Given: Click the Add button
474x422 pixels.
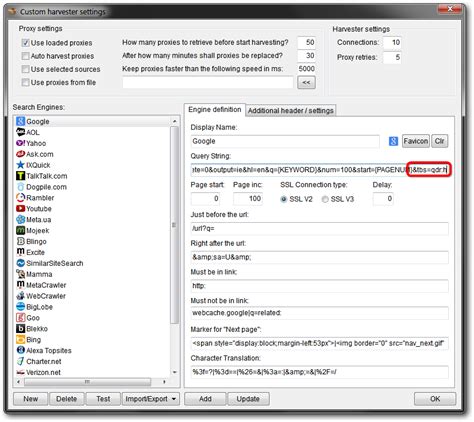Looking at the screenshot, I should (x=205, y=399).
